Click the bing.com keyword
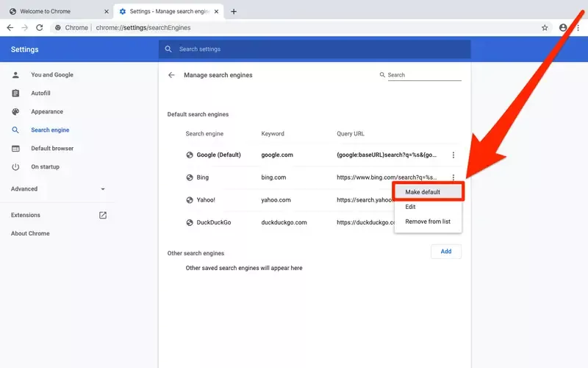 (273, 177)
